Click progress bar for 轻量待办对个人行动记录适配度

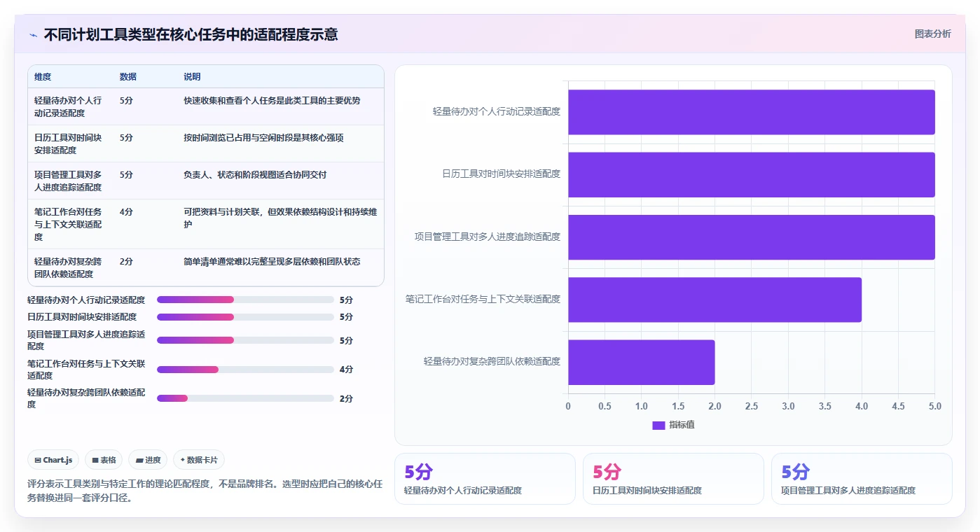click(x=245, y=300)
